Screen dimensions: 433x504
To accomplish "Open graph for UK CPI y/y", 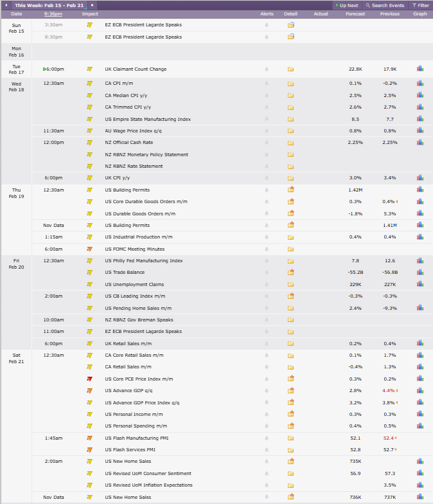I will (x=420, y=177).
